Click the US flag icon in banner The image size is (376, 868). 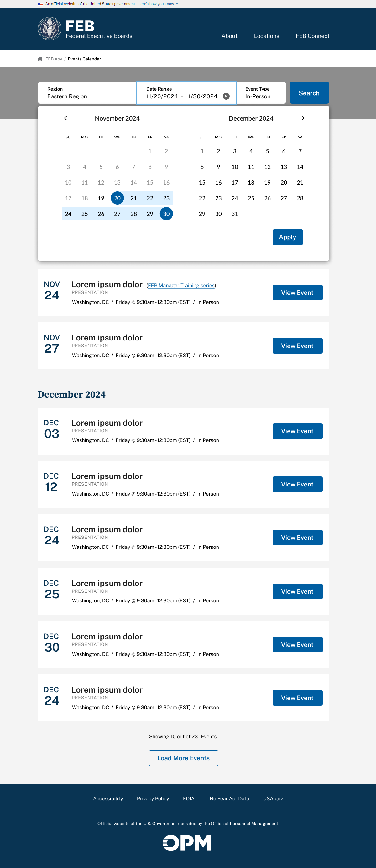pos(40,4)
